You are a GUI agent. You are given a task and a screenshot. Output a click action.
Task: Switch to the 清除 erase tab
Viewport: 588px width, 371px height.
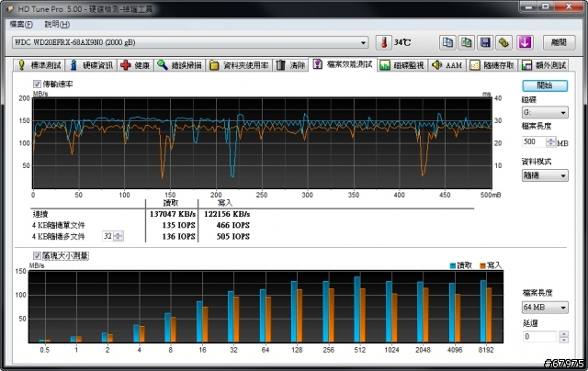click(x=290, y=65)
